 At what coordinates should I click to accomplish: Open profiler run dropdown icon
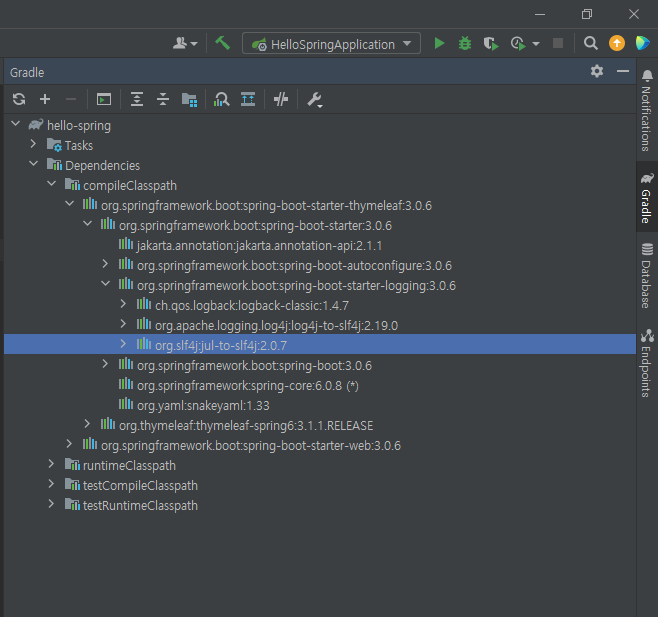click(536, 44)
